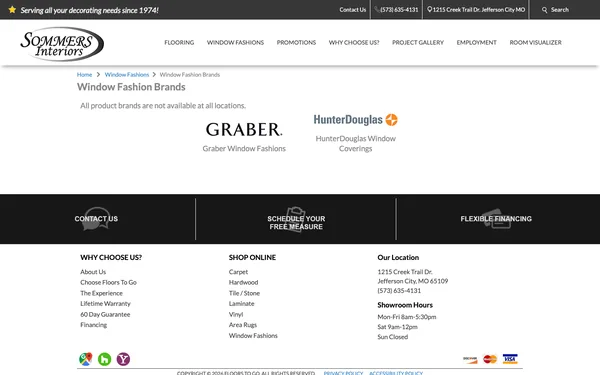The image size is (600, 375).
Task: Open the Promotions menu
Action: pos(296,42)
